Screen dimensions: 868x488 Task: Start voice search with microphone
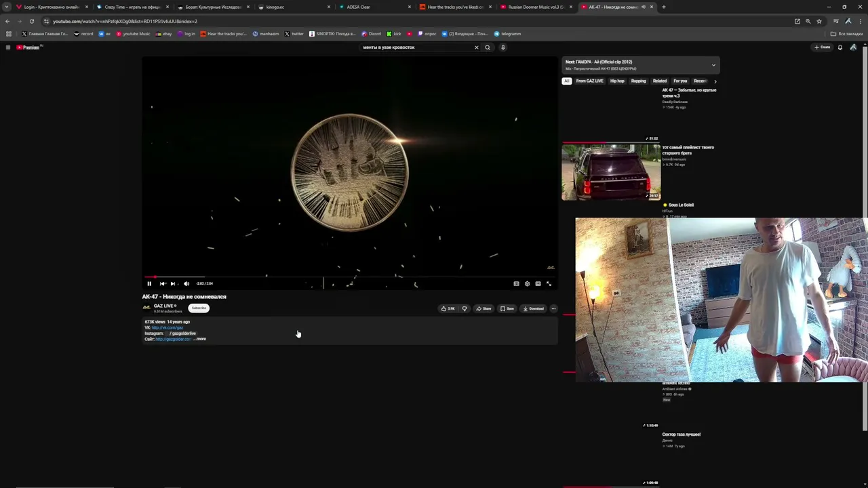click(502, 47)
